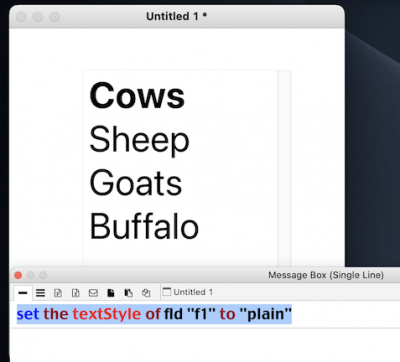
Task: Show the Back Scripts pane
Action: tap(129, 293)
